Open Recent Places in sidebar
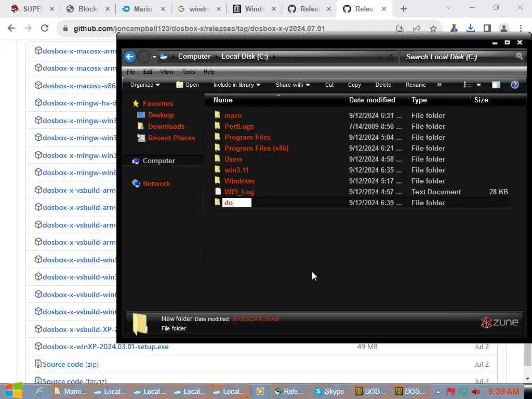Screen dimensions: 532x399 pyautogui.click(x=171, y=138)
